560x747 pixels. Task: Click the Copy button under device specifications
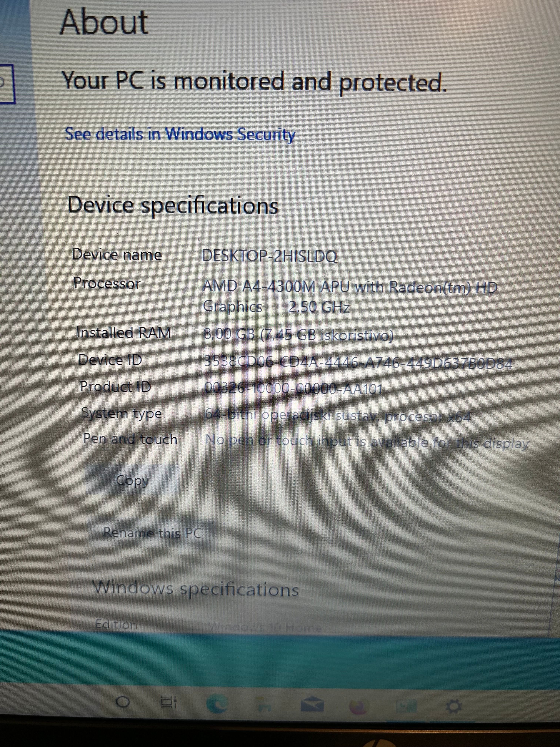[x=132, y=480]
